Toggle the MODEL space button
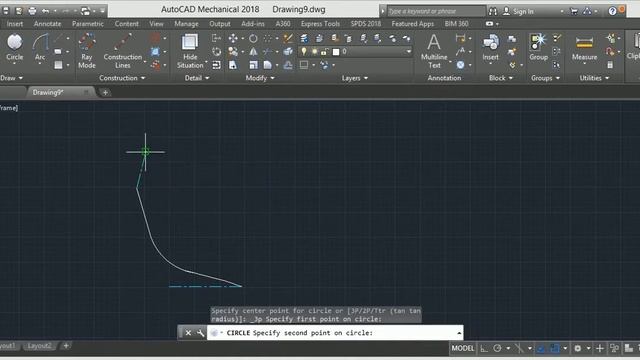Viewport: 640px width, 360px height. [462, 349]
